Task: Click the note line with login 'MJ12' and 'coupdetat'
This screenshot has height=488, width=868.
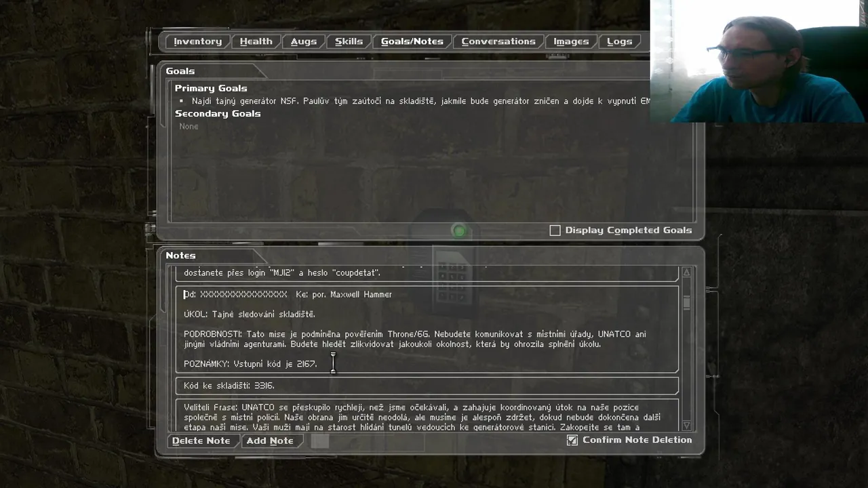Action: coord(282,273)
